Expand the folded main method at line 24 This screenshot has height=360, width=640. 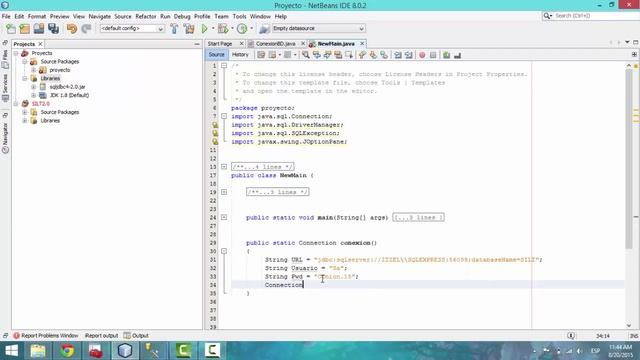224,218
